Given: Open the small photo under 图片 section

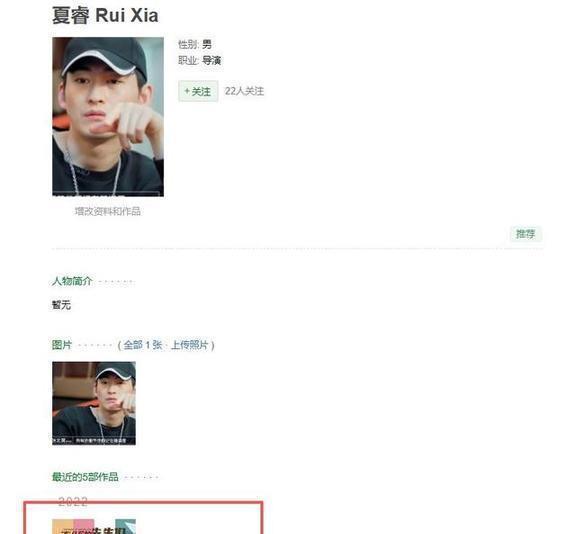Looking at the screenshot, I should 94,403.
